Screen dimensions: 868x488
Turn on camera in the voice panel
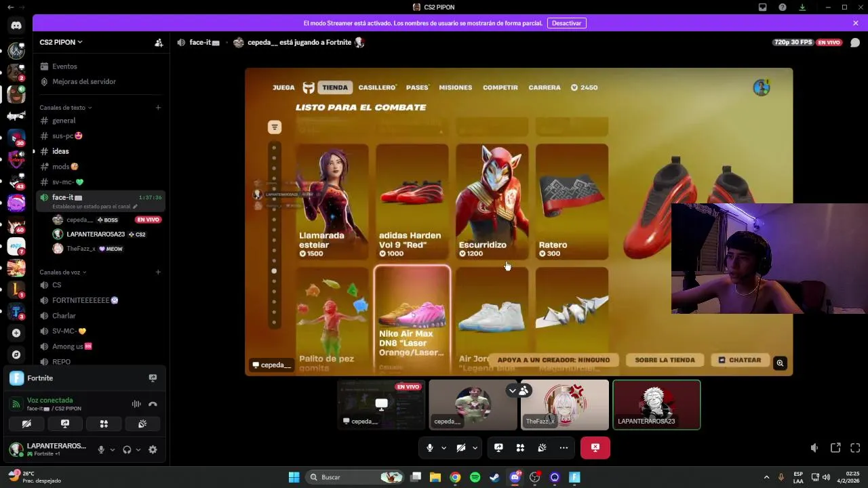26,424
